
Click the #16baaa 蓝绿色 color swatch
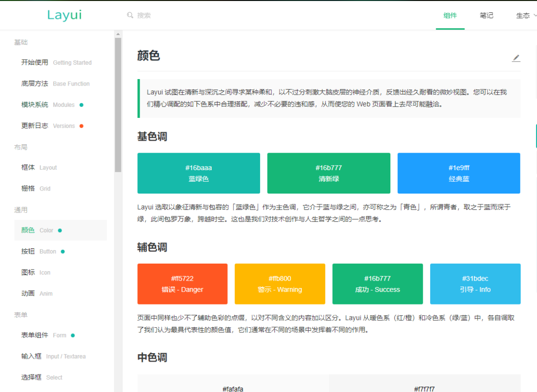[x=198, y=173]
